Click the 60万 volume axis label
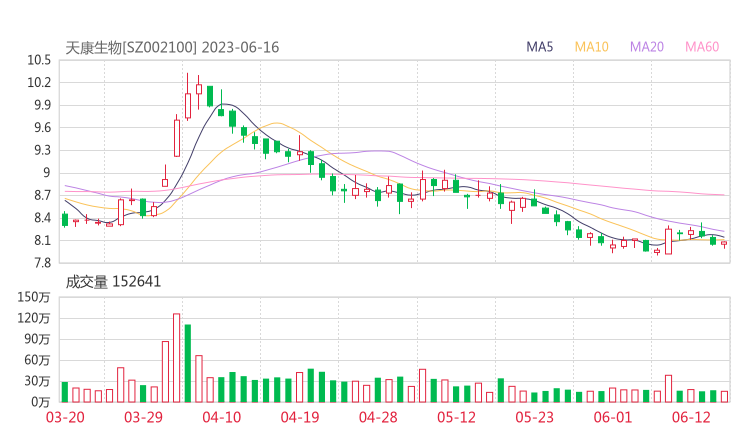The height and width of the screenshot is (440, 740). click(37, 360)
